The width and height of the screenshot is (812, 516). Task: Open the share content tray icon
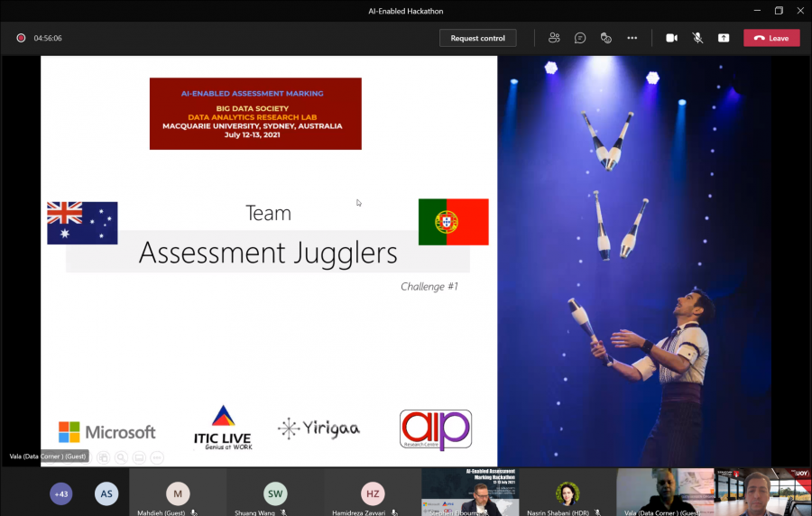(x=724, y=38)
